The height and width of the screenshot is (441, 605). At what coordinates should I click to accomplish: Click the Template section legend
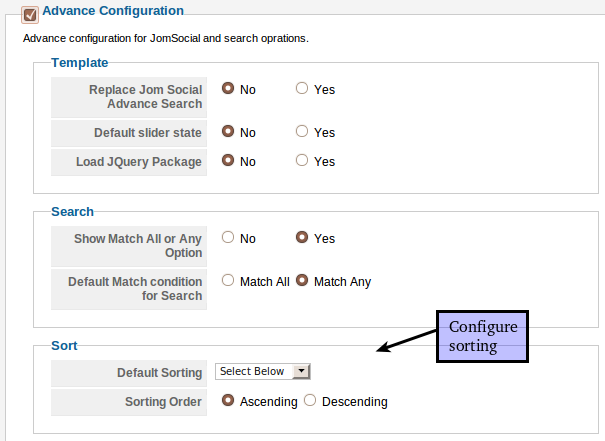pyautogui.click(x=79, y=62)
